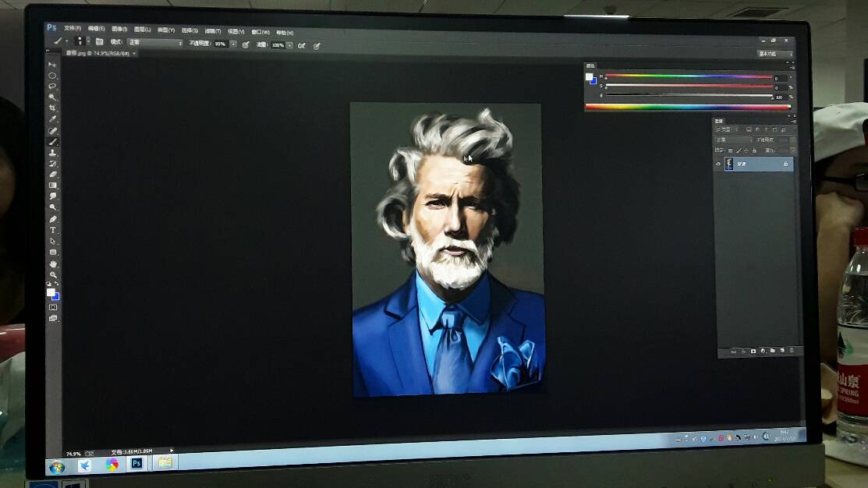Select the Eyedropper tool
868x488 pixels.
[x=52, y=119]
